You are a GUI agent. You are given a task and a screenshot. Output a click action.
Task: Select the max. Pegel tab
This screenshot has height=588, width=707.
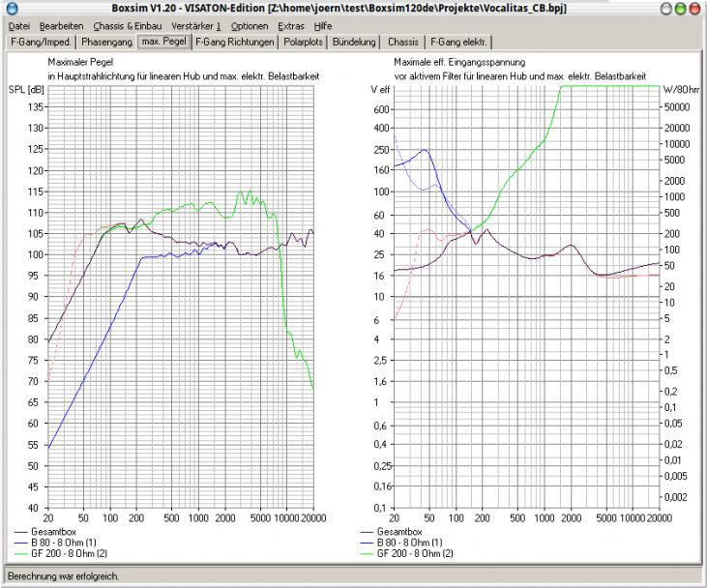point(163,43)
